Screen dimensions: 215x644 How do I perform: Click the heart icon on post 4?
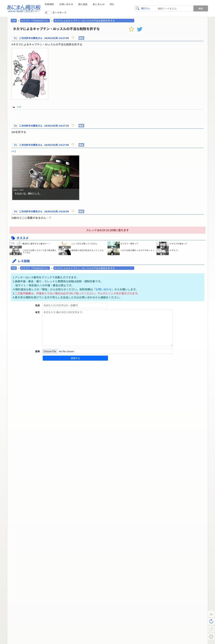tap(73, 211)
